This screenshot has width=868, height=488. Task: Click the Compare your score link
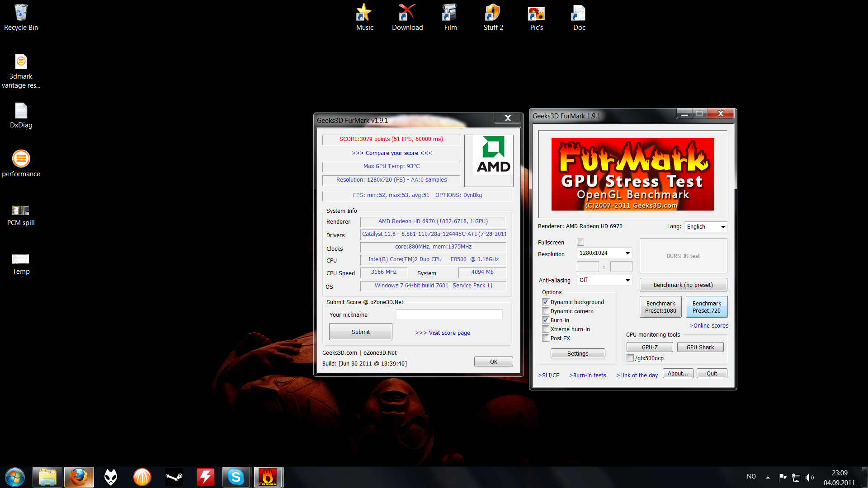392,153
